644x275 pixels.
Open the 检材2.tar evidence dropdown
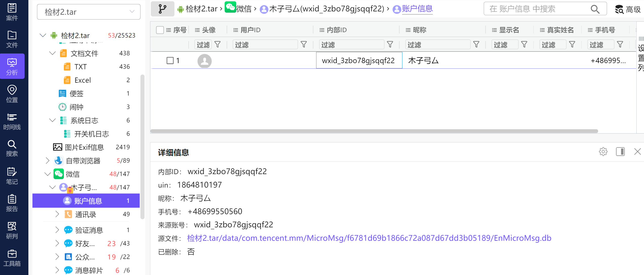click(x=88, y=12)
